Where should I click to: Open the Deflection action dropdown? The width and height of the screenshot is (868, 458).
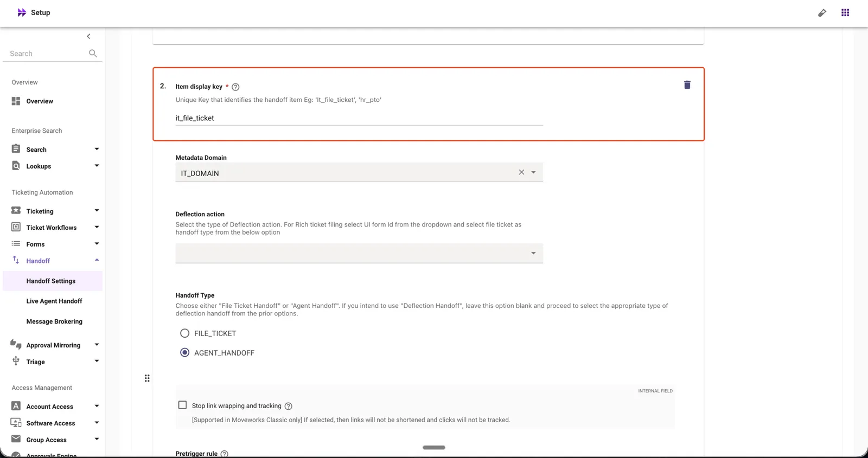coord(359,253)
